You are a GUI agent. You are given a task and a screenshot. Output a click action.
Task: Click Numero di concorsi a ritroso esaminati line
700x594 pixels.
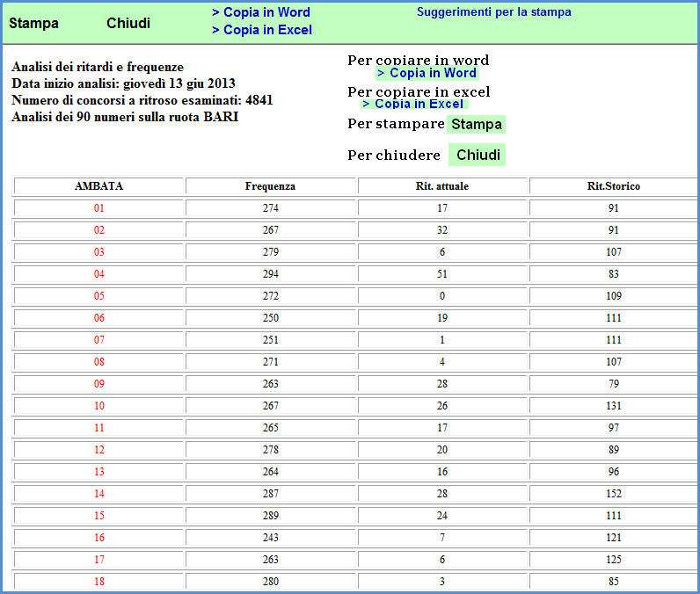coord(142,100)
